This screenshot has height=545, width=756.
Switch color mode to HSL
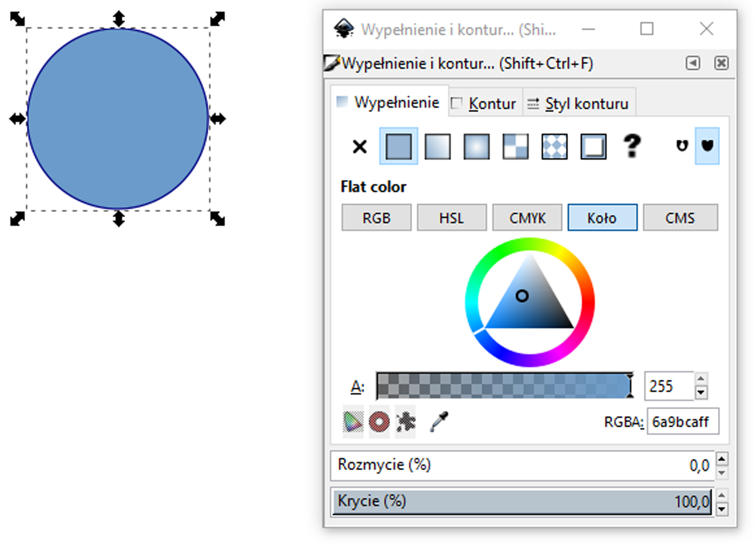coord(452,218)
